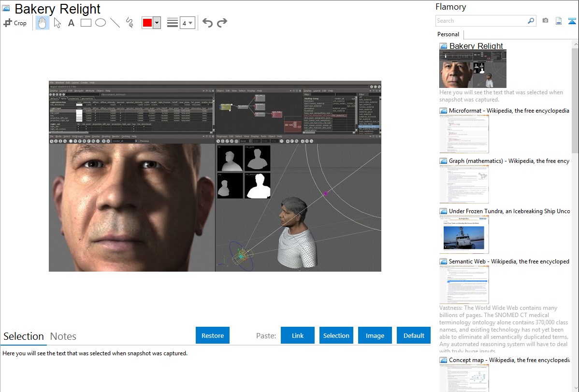Click the small icon beside 'Microformat' list title
The width and height of the screenshot is (579, 392).
click(443, 111)
